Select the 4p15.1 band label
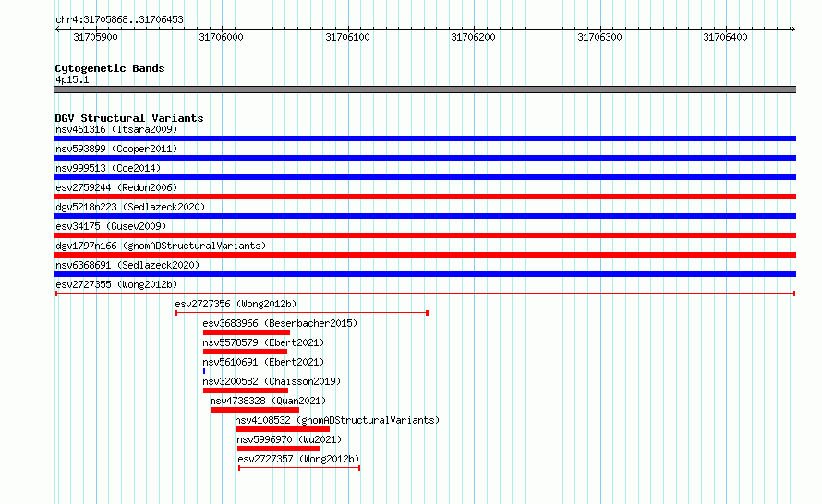This screenshot has width=822, height=504. pos(72,79)
